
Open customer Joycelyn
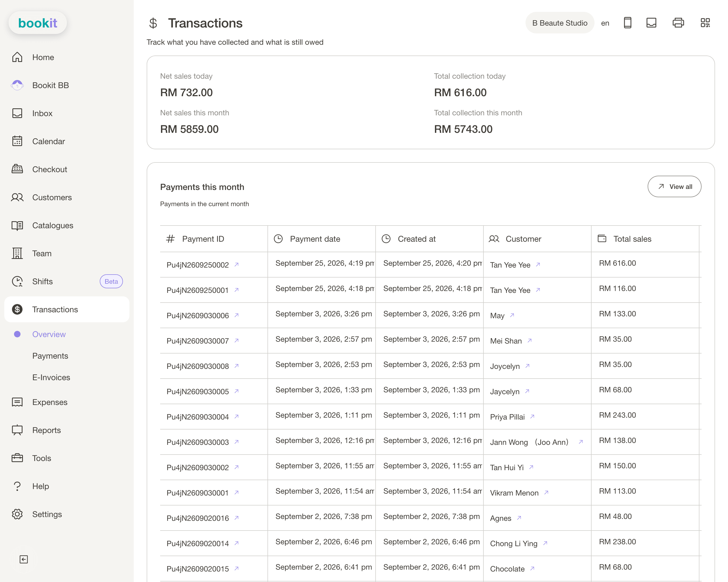pos(504,366)
